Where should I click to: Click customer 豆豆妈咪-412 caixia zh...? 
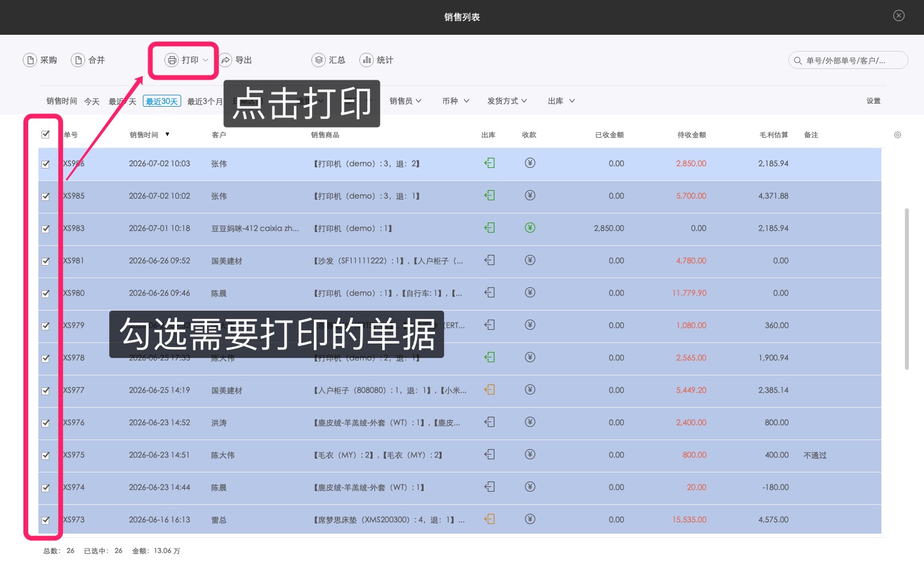coord(255,228)
